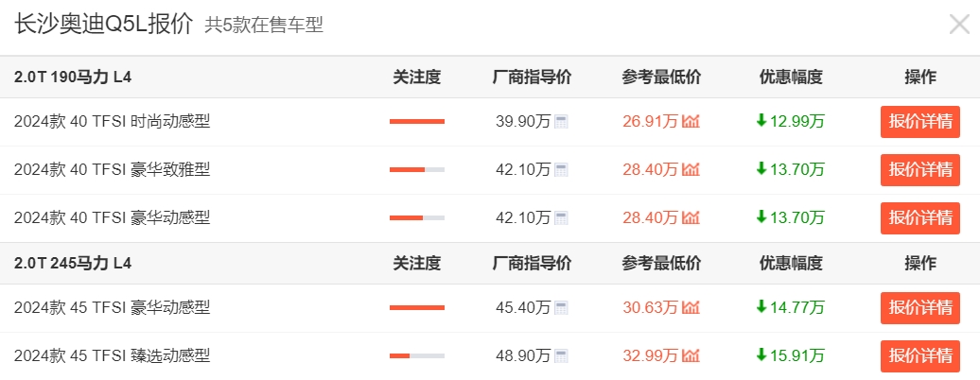This screenshot has width=980, height=380.
Task: Click attention bar for 45 TFSI 臻选动感型
Action: [x=417, y=356]
